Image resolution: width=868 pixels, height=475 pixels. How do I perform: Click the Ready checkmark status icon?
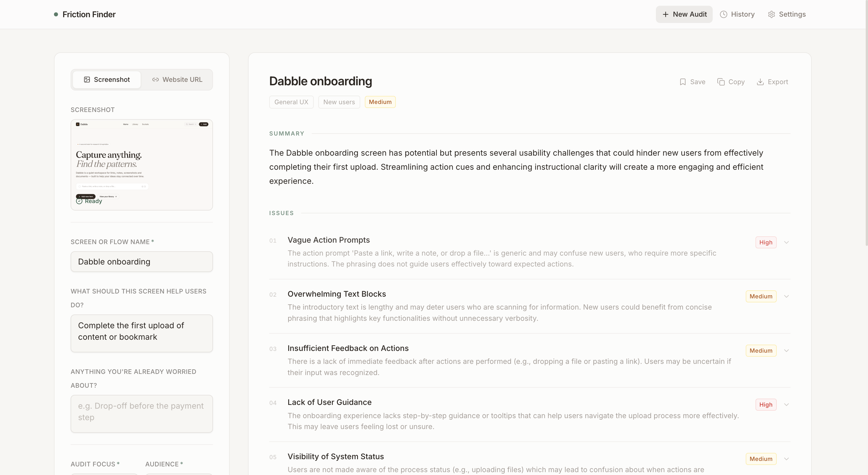tap(79, 201)
